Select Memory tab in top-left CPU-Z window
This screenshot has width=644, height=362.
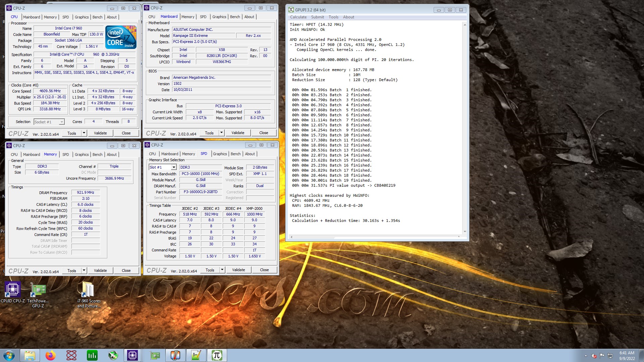point(50,17)
